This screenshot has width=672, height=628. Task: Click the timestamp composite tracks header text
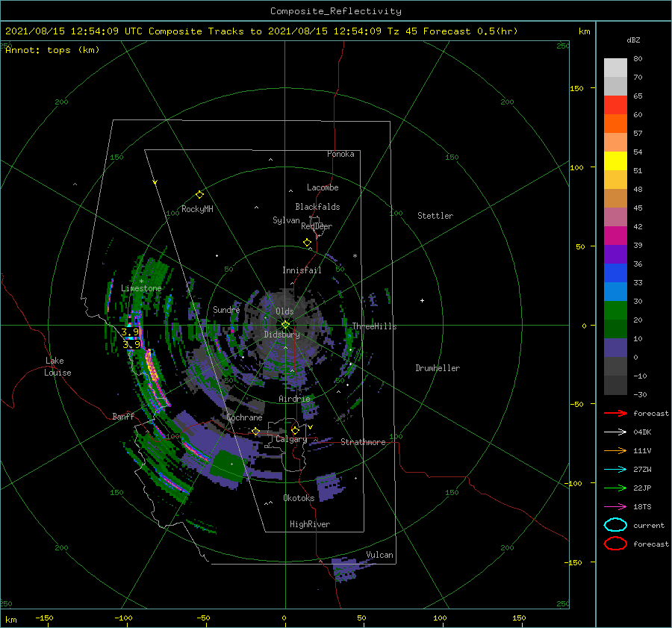(261, 31)
